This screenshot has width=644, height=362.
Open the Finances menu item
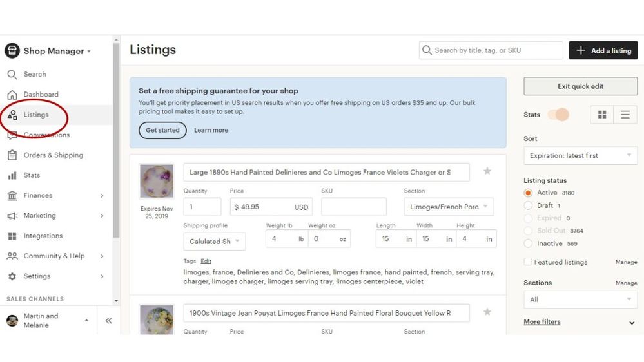tap(38, 195)
